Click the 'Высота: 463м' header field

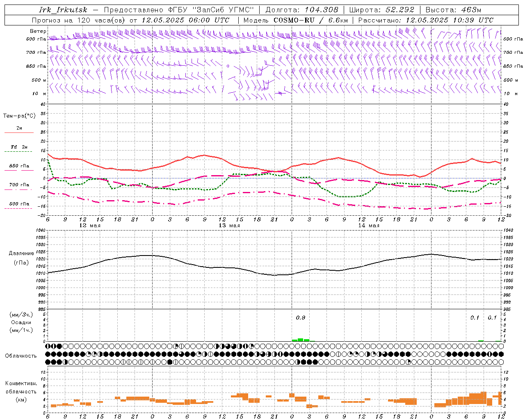click(x=453, y=10)
